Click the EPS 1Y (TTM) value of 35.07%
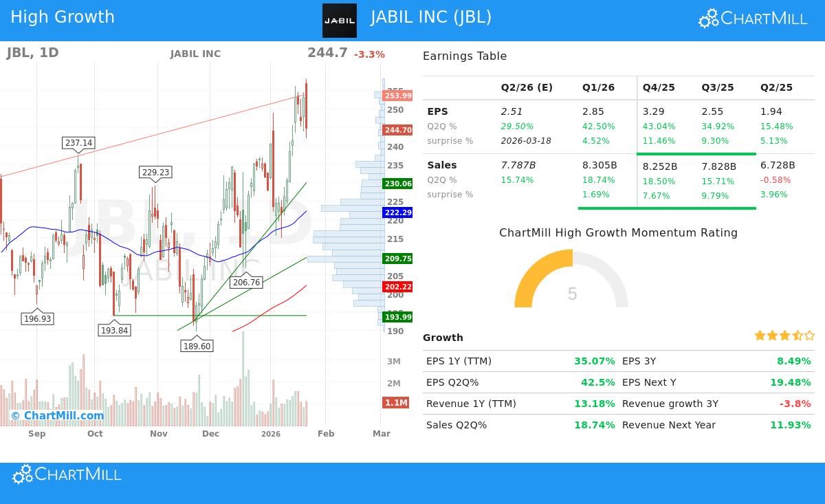Image resolution: width=825 pixels, height=504 pixels. [595, 361]
